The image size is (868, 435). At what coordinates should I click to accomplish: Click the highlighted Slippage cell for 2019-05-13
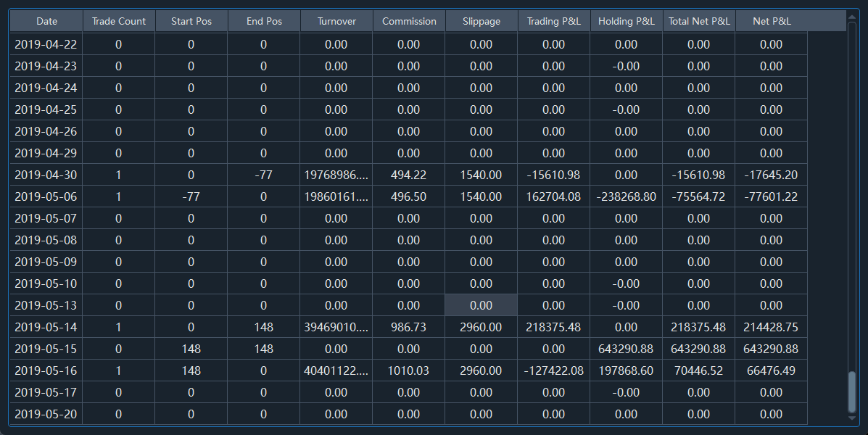tap(481, 305)
